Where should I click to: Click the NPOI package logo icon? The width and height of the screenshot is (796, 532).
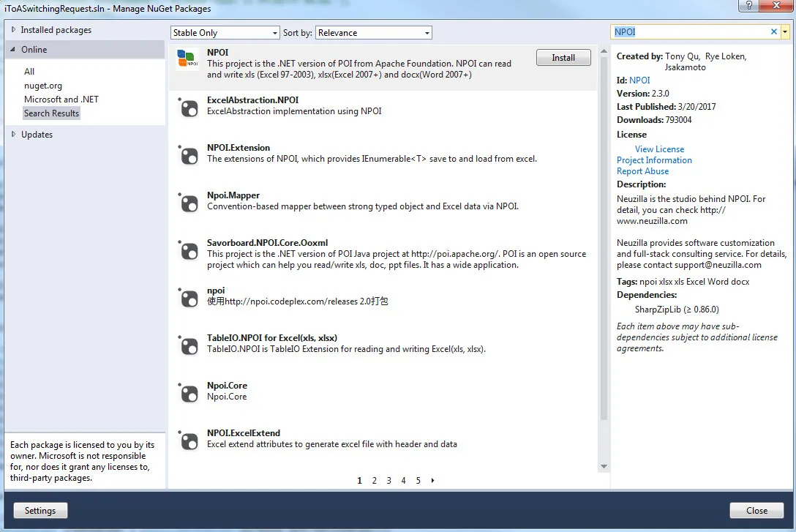pos(187,59)
